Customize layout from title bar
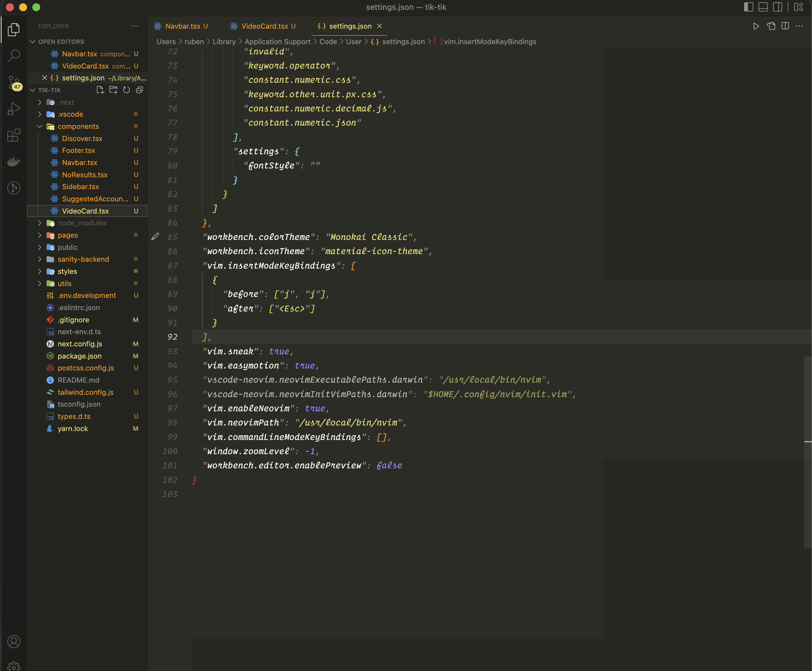This screenshot has width=812, height=671. tap(798, 7)
